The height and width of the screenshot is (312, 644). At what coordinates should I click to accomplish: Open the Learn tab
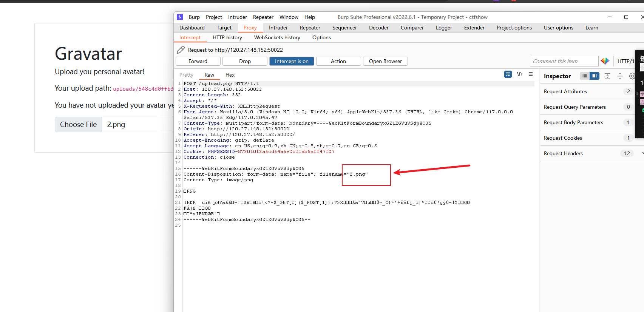coord(592,28)
